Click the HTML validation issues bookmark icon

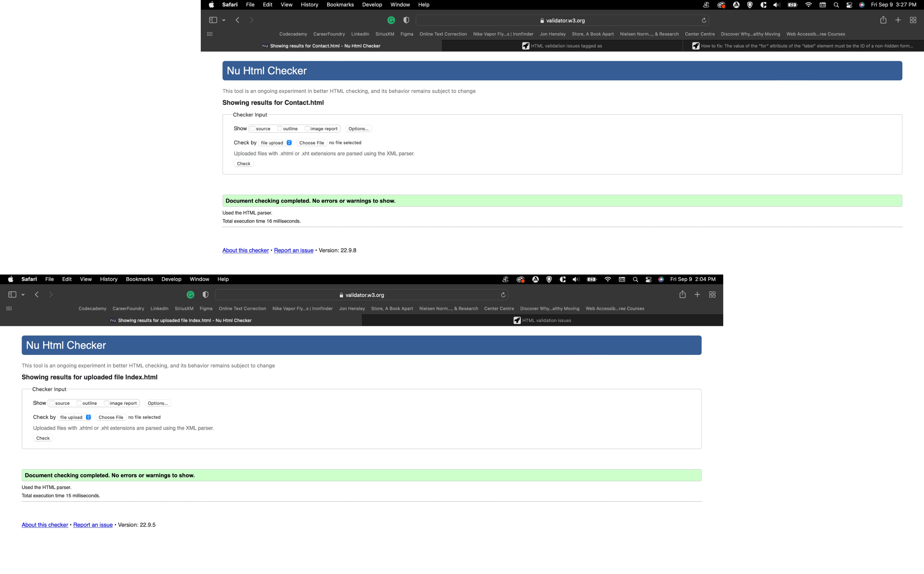(x=517, y=320)
